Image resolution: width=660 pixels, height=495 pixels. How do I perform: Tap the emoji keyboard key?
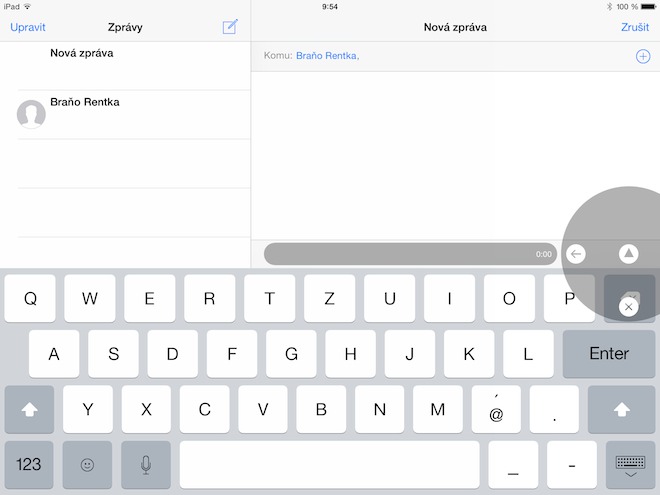point(87,465)
